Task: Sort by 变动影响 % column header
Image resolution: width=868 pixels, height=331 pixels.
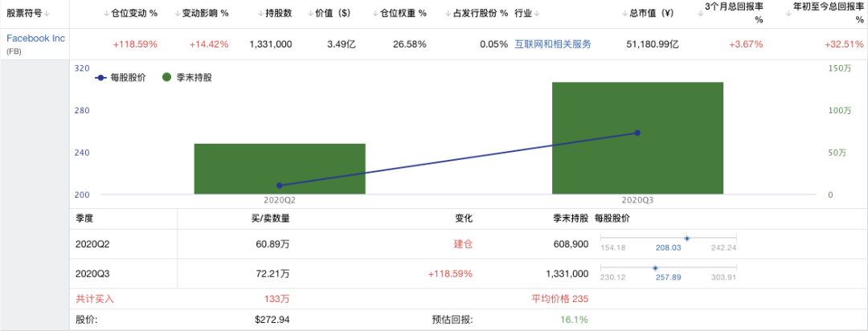Action: (202, 14)
